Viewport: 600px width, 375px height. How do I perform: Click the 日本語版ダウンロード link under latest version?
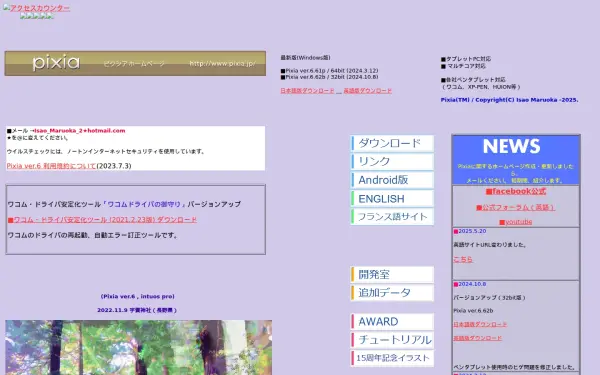307,91
